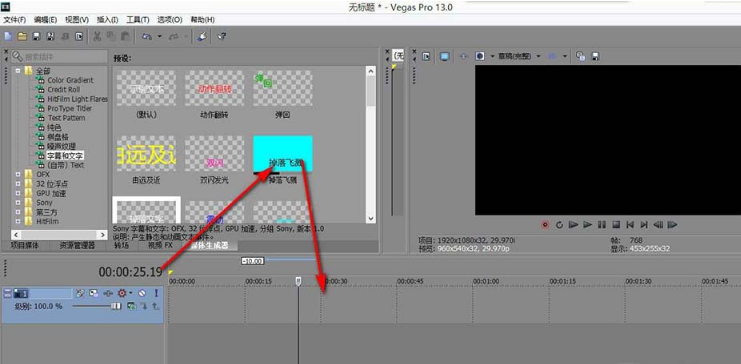Click the Play button in preview
Screen dimensions: 741x364
click(x=588, y=225)
